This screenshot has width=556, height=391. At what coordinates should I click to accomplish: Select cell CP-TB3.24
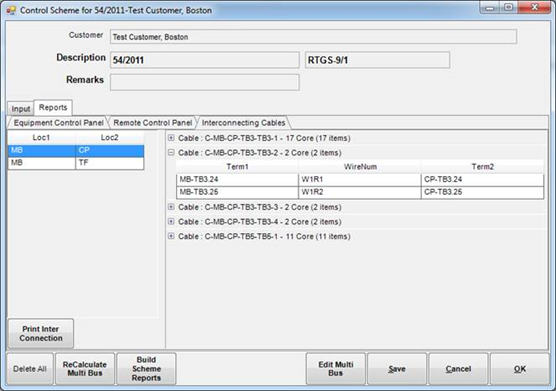(482, 179)
